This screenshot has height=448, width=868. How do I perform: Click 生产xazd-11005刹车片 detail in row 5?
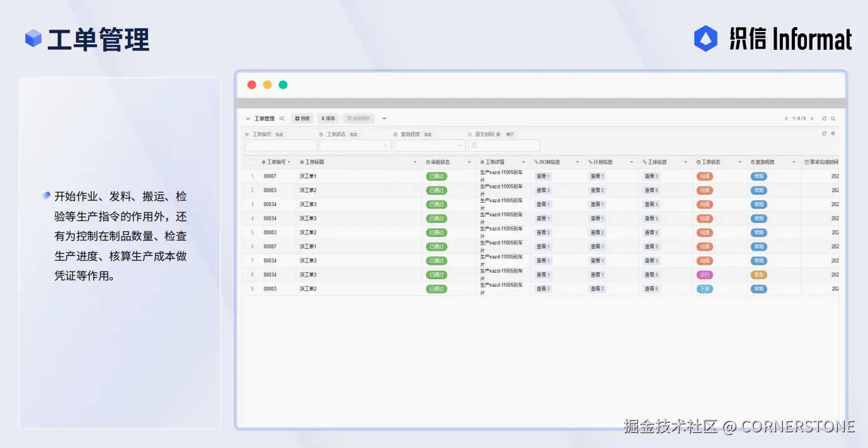pyautogui.click(x=501, y=233)
